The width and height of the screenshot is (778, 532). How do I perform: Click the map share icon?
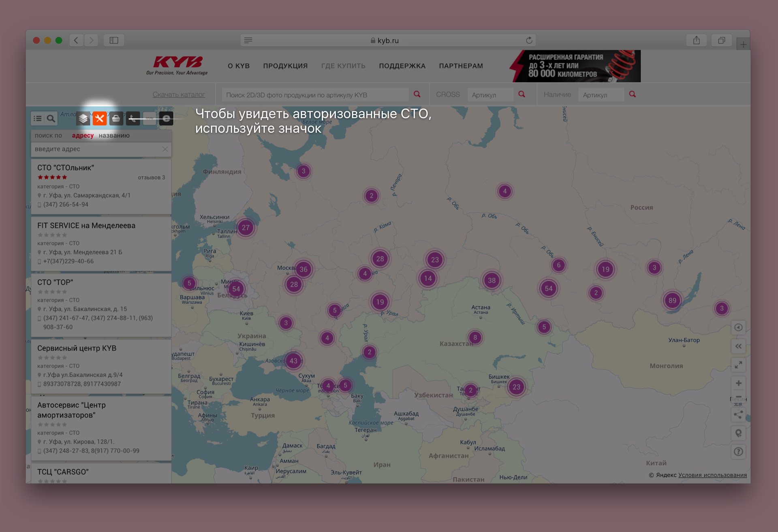[x=738, y=414]
